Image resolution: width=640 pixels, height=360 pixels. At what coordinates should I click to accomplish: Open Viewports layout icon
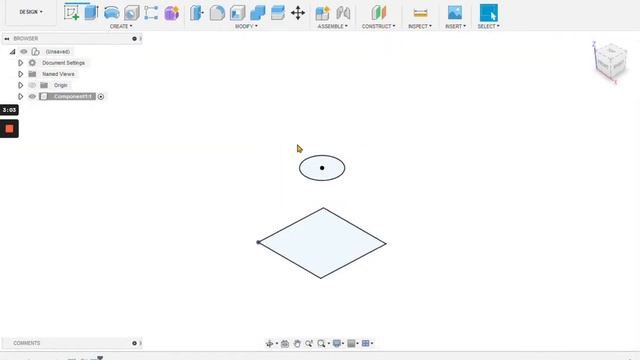(x=366, y=343)
